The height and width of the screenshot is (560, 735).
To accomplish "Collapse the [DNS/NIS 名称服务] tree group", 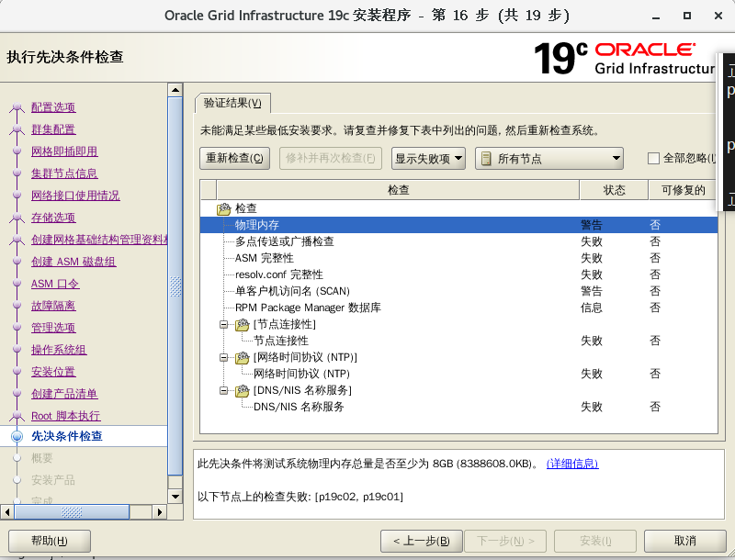I will click(224, 390).
